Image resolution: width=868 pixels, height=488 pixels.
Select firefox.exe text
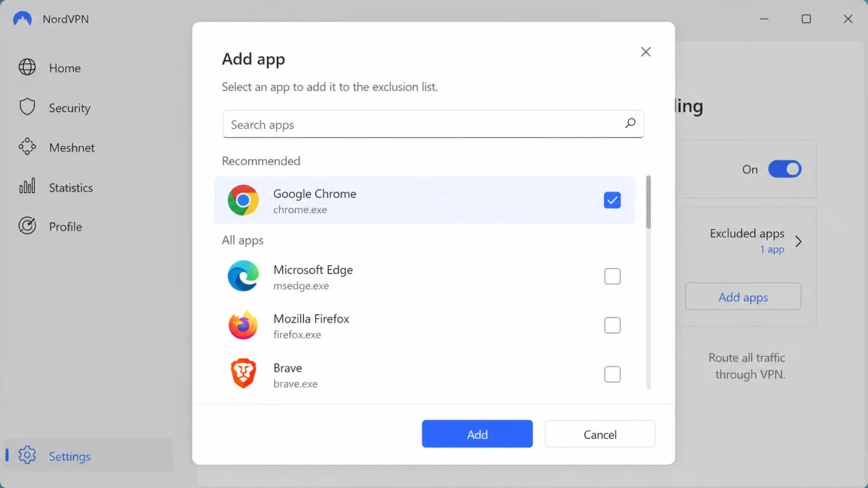click(x=297, y=335)
